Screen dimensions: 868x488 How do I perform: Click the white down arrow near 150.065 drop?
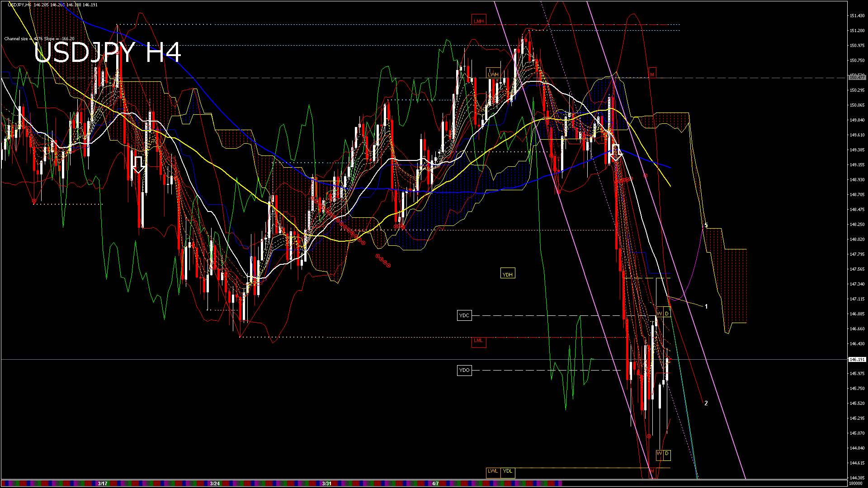pyautogui.click(x=615, y=153)
